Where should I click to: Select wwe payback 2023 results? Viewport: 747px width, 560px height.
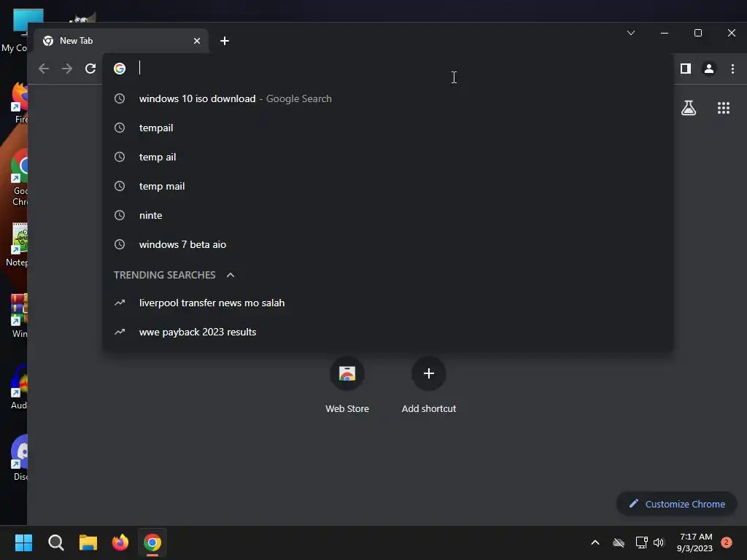click(x=388, y=332)
